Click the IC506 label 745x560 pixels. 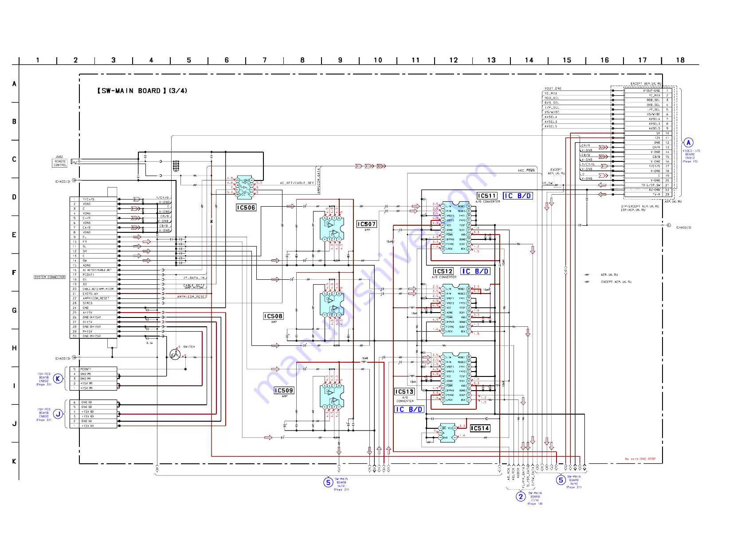pos(246,208)
